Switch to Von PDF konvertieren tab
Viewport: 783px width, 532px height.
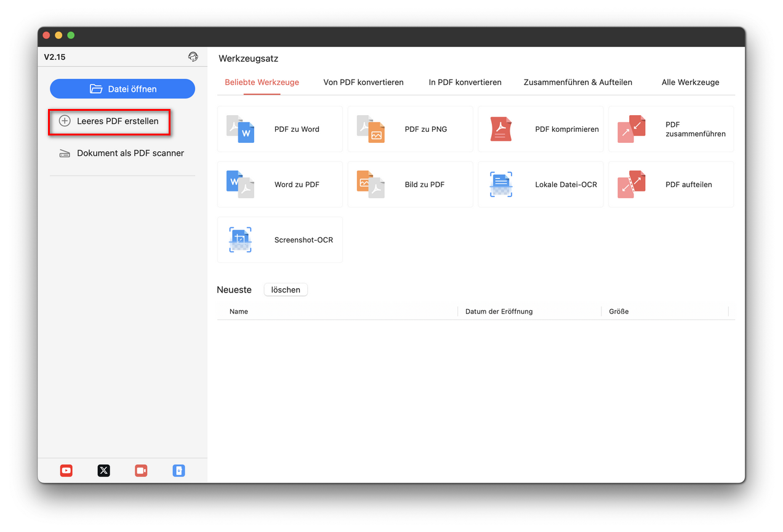click(363, 83)
